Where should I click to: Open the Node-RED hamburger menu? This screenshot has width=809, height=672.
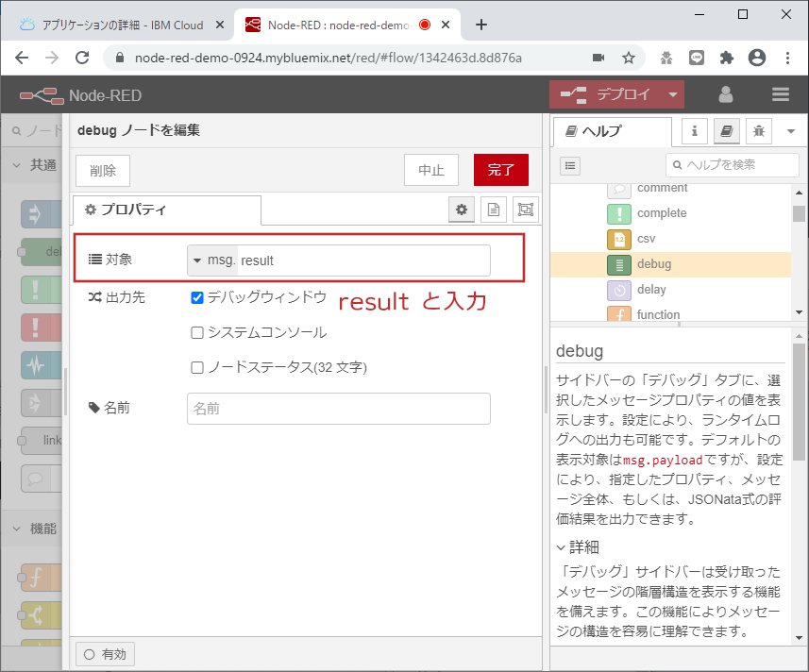point(780,94)
